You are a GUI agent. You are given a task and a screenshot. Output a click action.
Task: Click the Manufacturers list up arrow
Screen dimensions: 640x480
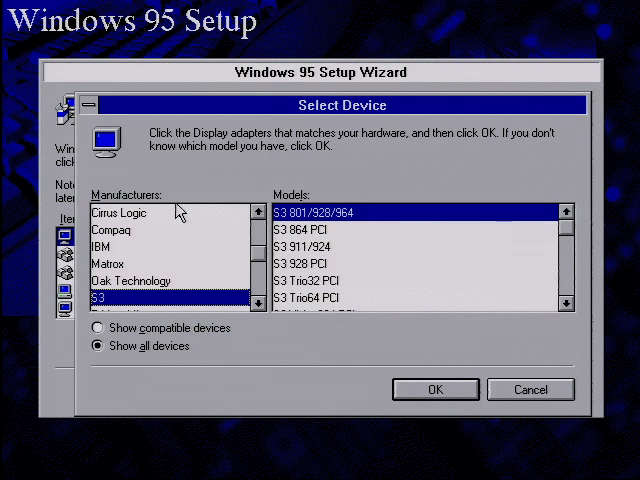pos(258,212)
